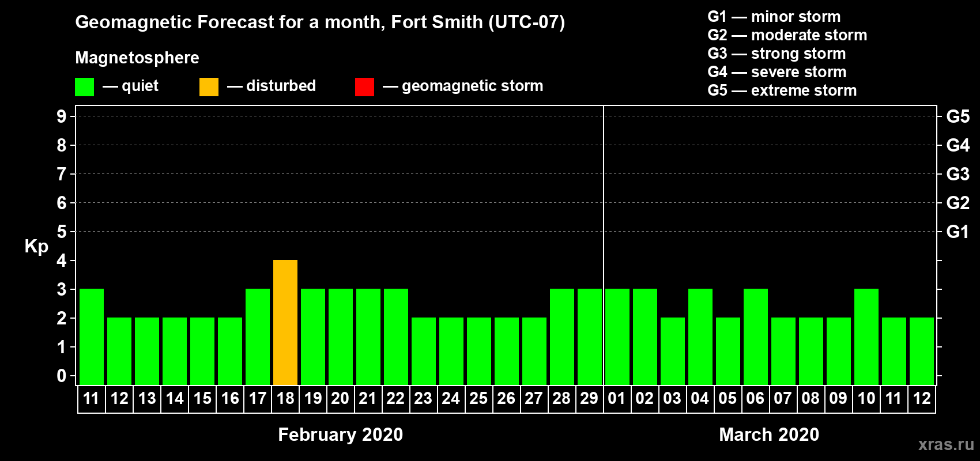Click date label 20 on the axis

click(341, 399)
